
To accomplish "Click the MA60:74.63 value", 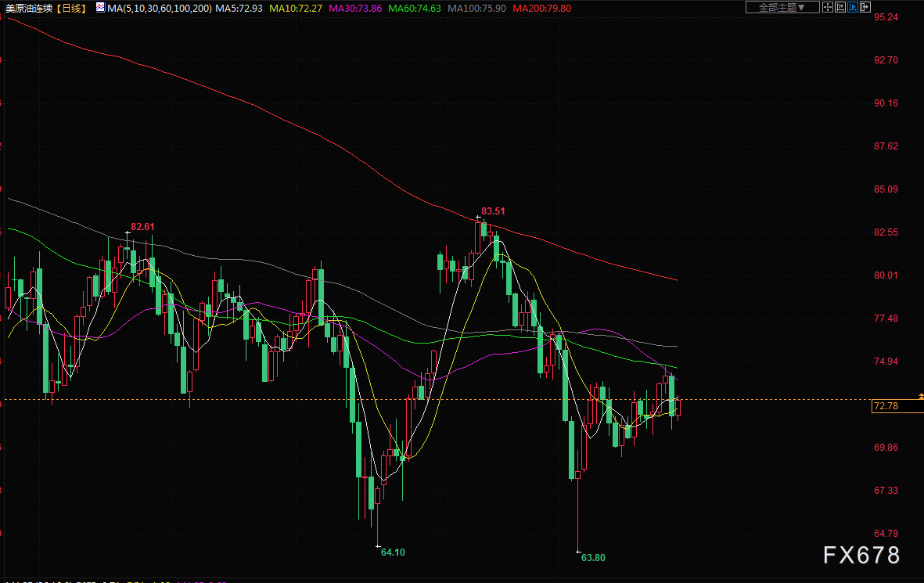I will [x=414, y=9].
